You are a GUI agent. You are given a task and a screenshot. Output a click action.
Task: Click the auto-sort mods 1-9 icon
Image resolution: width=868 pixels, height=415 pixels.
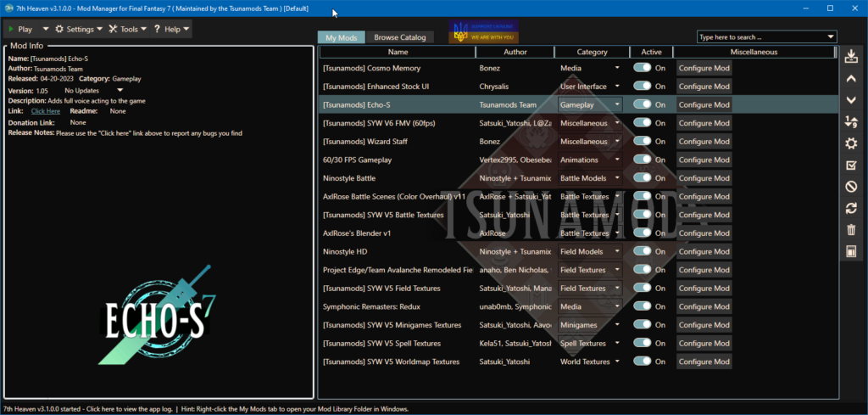(851, 122)
